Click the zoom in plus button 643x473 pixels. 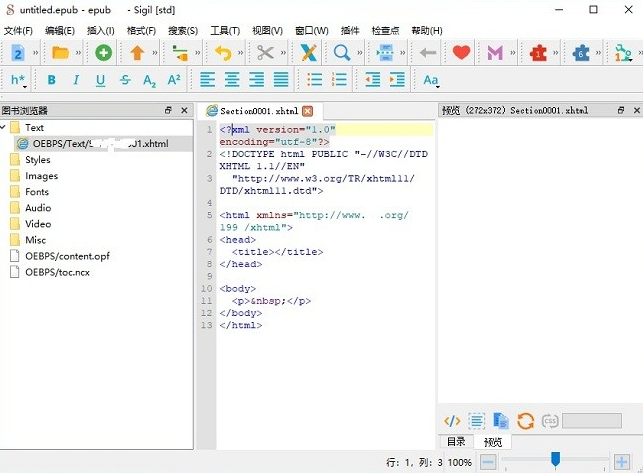pos(622,462)
